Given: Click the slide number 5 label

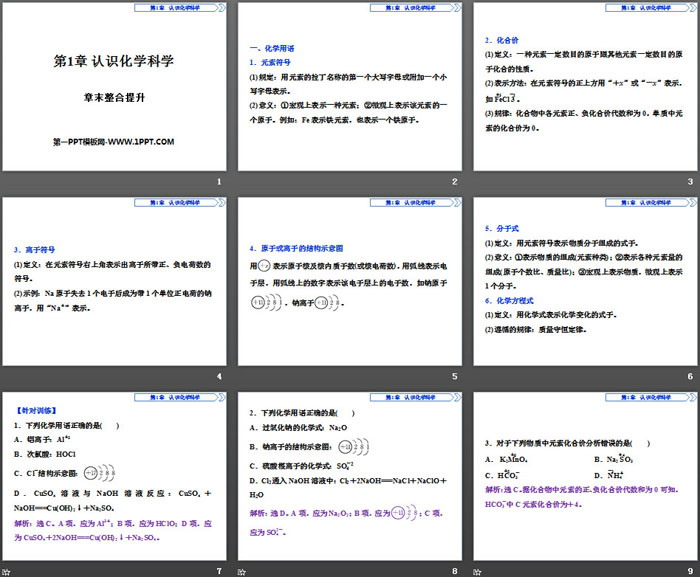Looking at the screenshot, I should [x=454, y=376].
